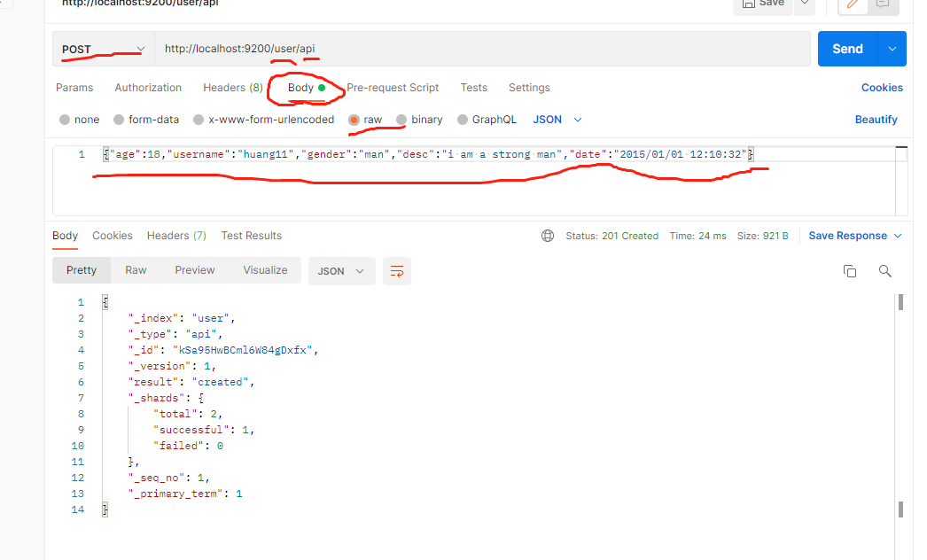Switch to the Headers (8) request tab

coord(232,88)
